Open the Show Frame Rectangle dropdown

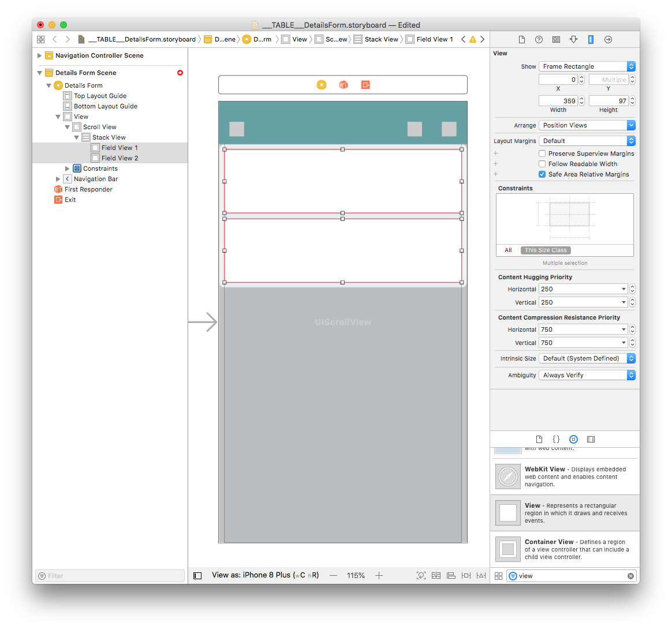(587, 66)
